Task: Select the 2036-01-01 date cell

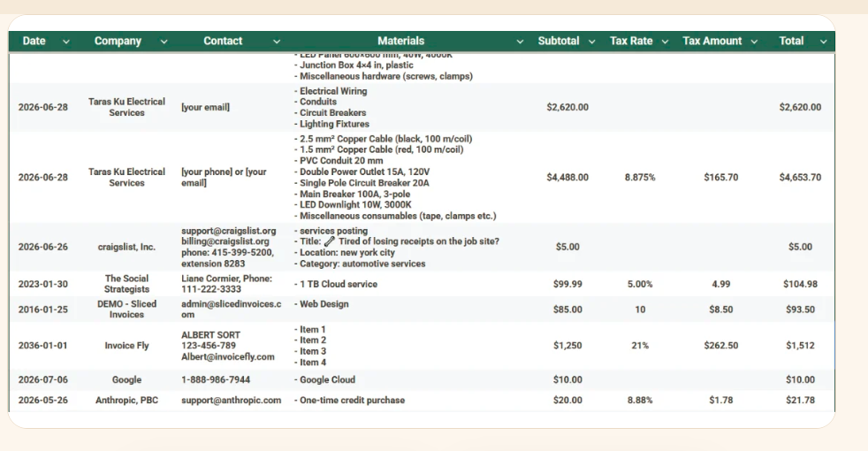Action: pyautogui.click(x=43, y=346)
